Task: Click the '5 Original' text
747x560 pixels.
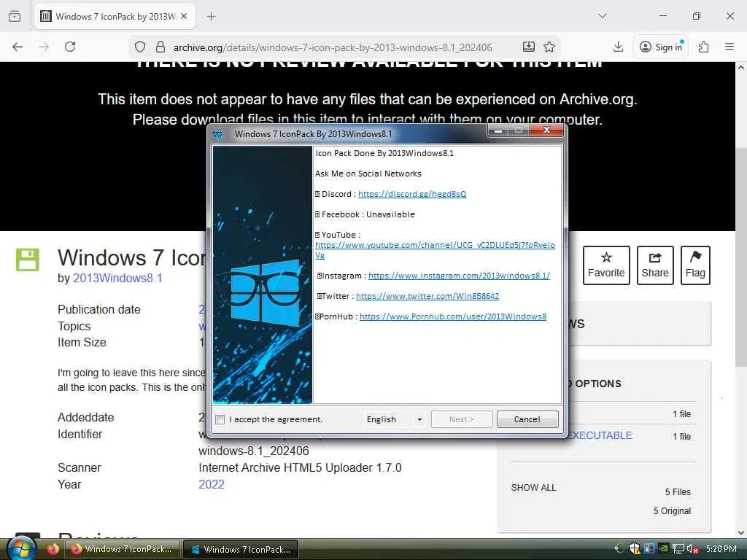Action: (672, 511)
